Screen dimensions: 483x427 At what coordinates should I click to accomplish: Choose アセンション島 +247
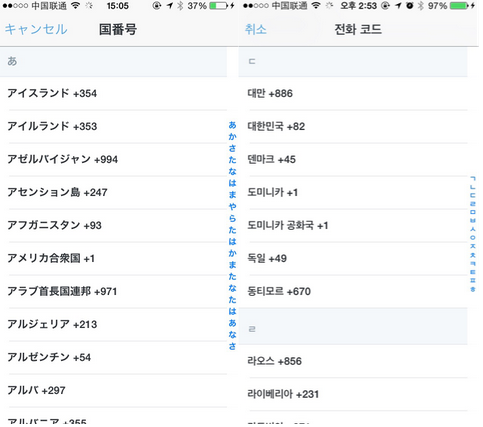114,192
